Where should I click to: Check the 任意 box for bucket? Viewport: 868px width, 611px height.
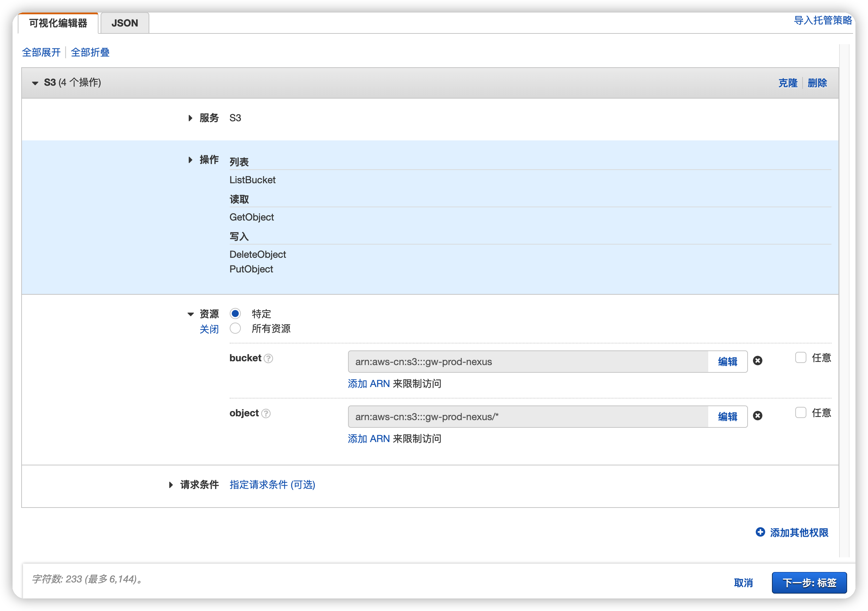(800, 357)
